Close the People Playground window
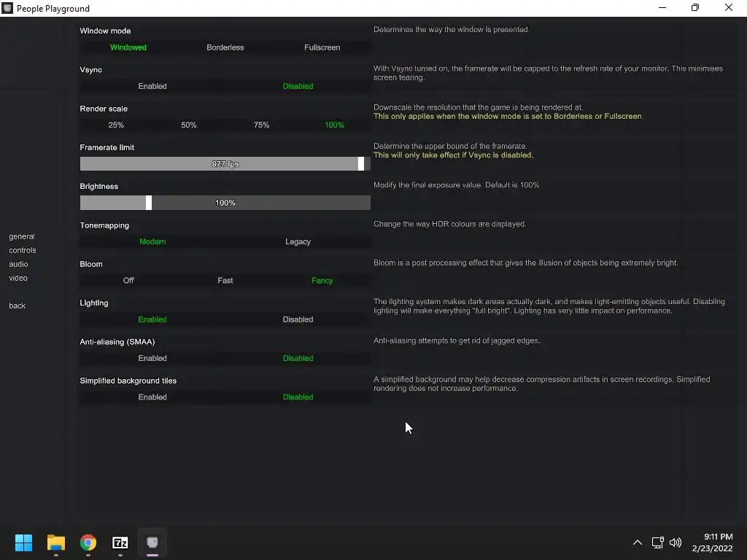This screenshot has height=560, width=747. coord(729,7)
